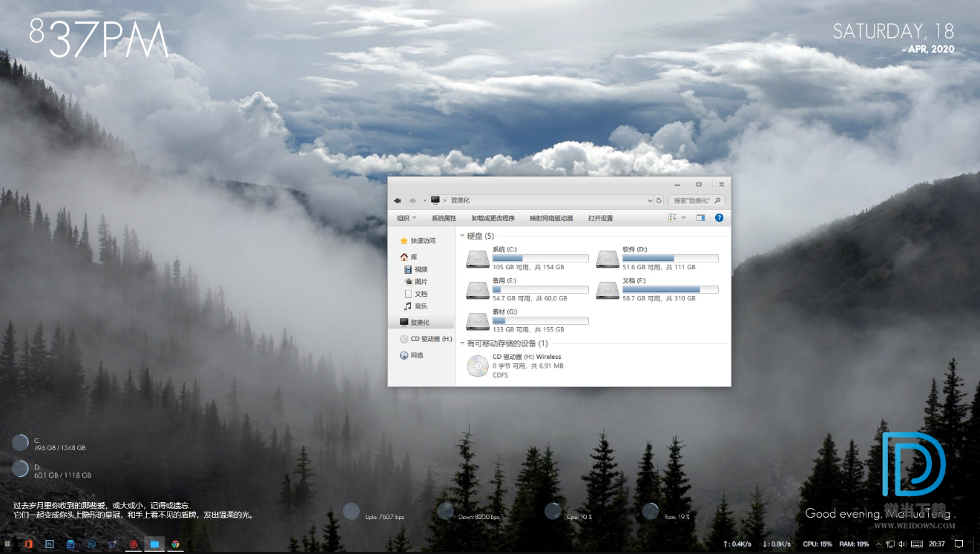Go forward with the Explorer forward arrow
Viewport: 980px width, 554px height.
(413, 200)
